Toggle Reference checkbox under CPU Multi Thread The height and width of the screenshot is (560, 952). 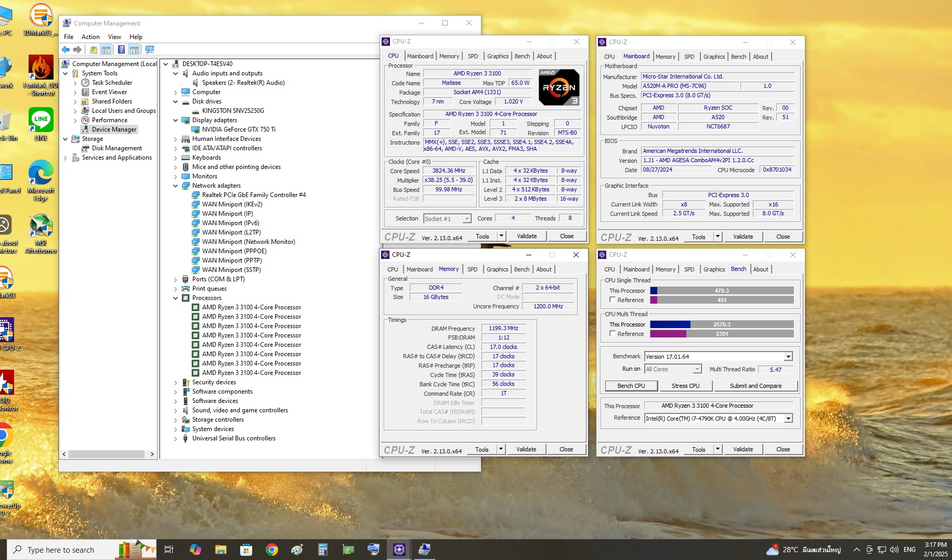tap(612, 334)
